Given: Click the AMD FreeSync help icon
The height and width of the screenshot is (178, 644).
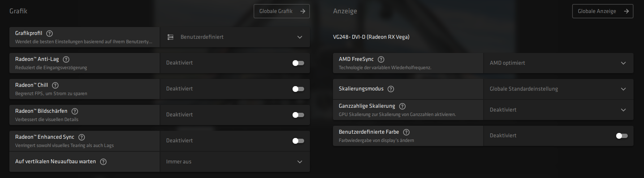Looking at the screenshot, I should click(381, 59).
